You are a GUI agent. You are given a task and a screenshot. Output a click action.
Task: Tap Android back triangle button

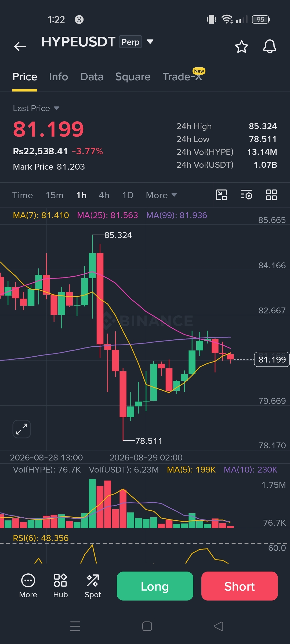219,626
